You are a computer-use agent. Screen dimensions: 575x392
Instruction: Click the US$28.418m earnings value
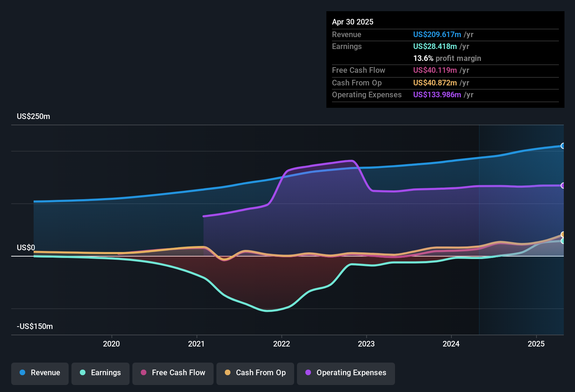435,46
